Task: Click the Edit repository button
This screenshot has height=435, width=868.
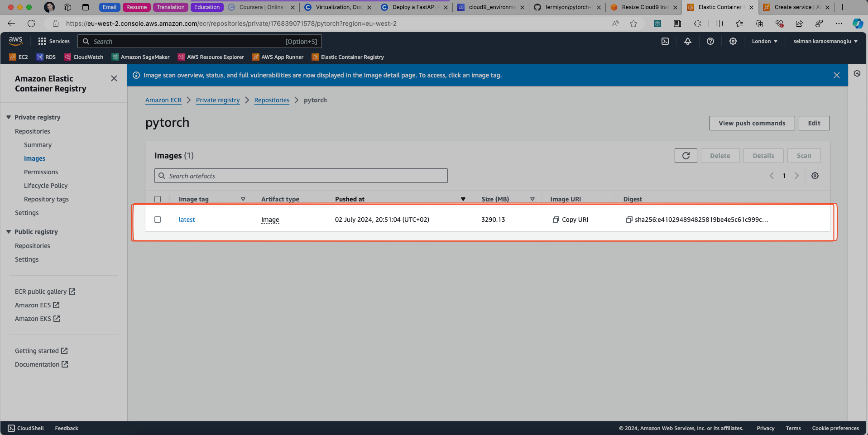Action: pyautogui.click(x=814, y=123)
